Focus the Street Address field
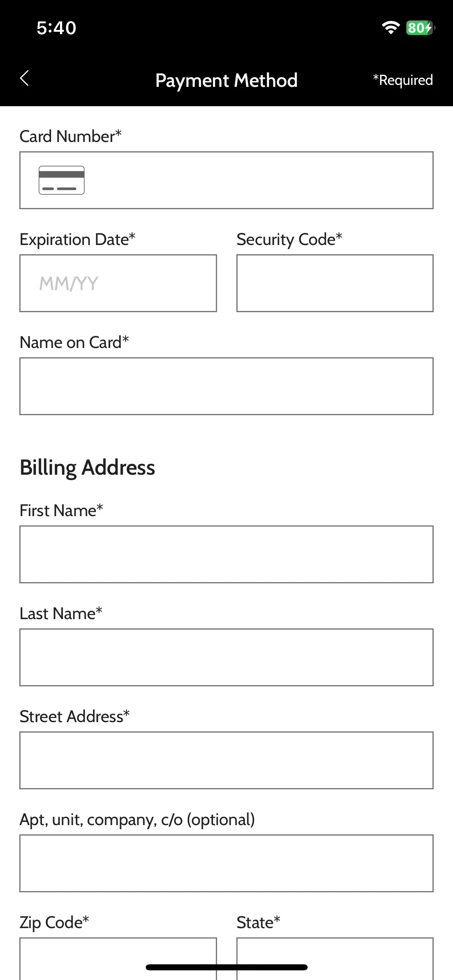 coord(226,760)
